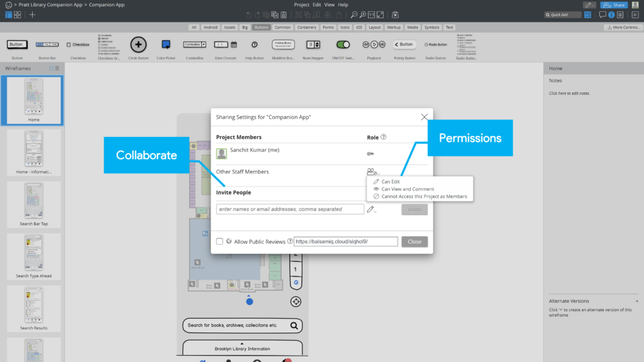This screenshot has height=362, width=644.
Task: Click the blue Share button
Action: point(614,4)
